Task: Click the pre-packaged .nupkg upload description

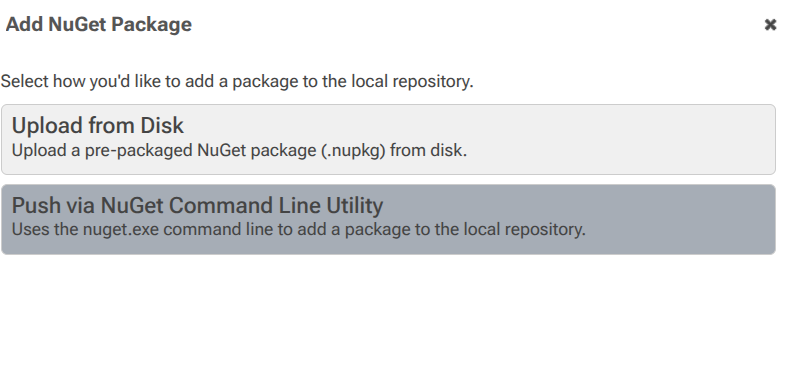Action: [239, 150]
